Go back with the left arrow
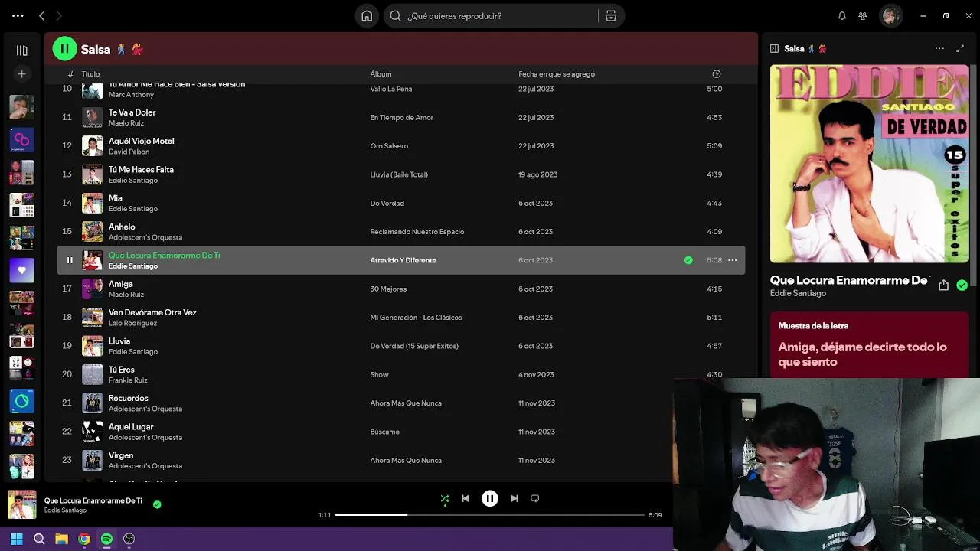Image resolution: width=980 pixels, height=551 pixels. [x=42, y=15]
